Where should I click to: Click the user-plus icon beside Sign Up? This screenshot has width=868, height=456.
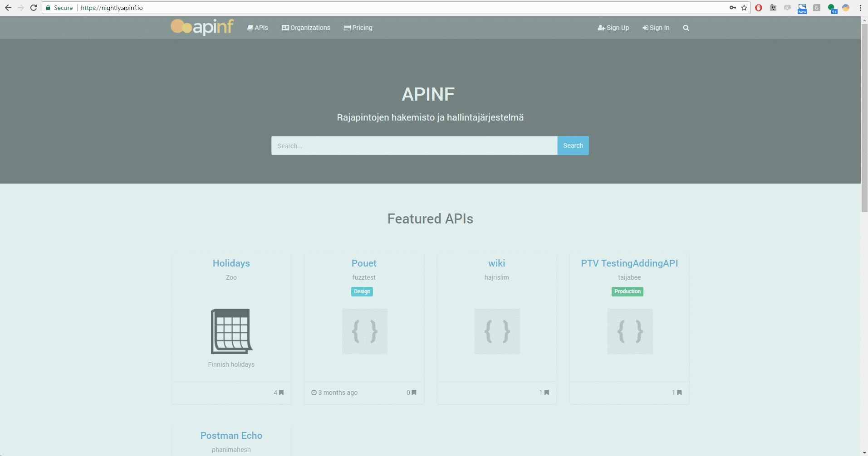point(601,28)
